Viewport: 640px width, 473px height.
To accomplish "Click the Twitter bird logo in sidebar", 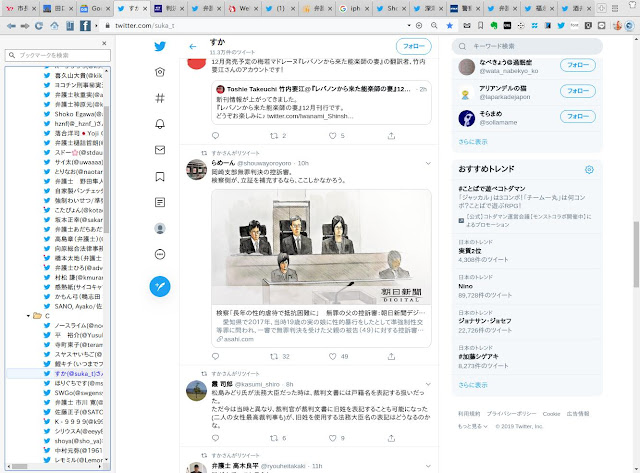I will [160, 46].
